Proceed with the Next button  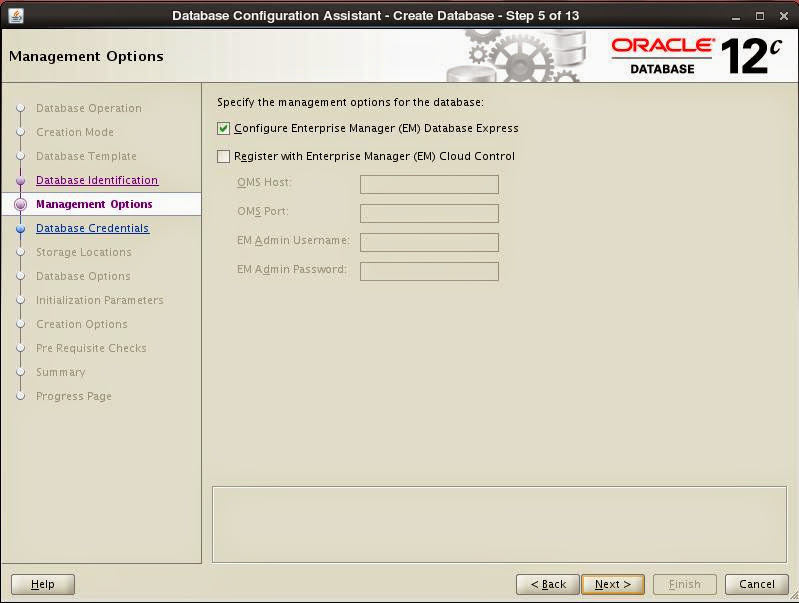point(613,584)
